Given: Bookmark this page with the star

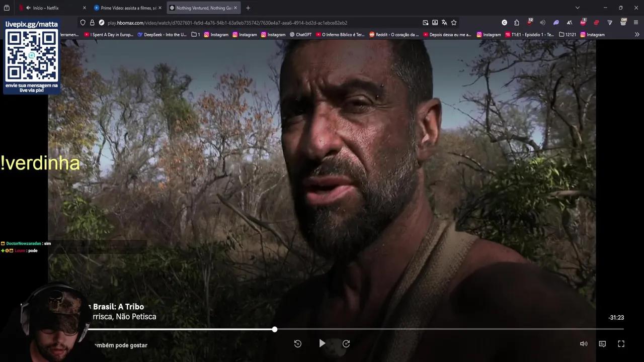Looking at the screenshot, I should coord(454,23).
